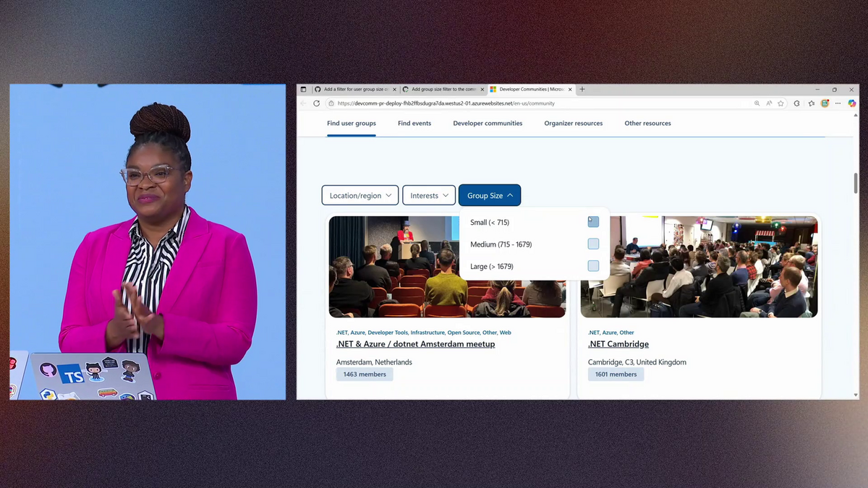This screenshot has width=868, height=488.
Task: Click the Amsterdam card's interest tags line
Action: tap(424, 333)
